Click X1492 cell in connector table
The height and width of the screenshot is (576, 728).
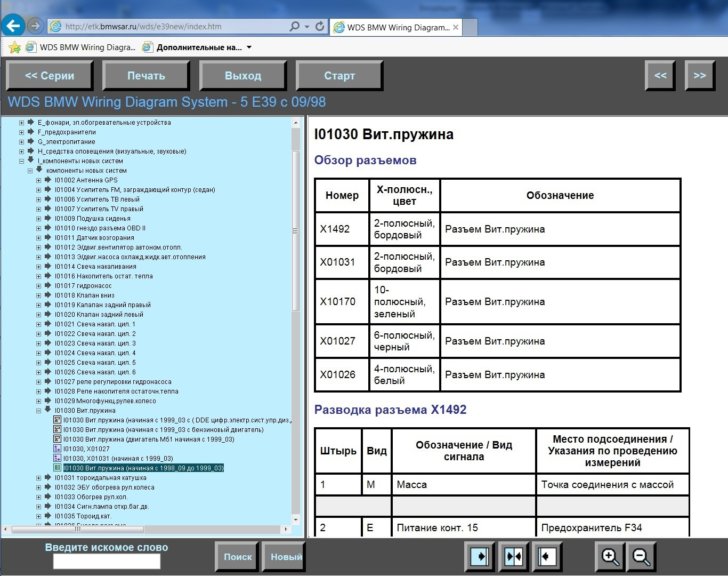coord(342,229)
